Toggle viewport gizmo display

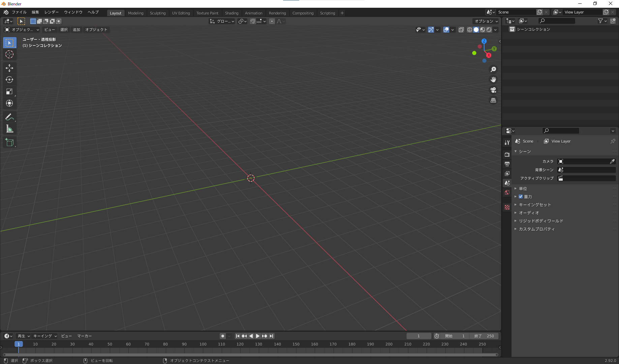coord(431,30)
